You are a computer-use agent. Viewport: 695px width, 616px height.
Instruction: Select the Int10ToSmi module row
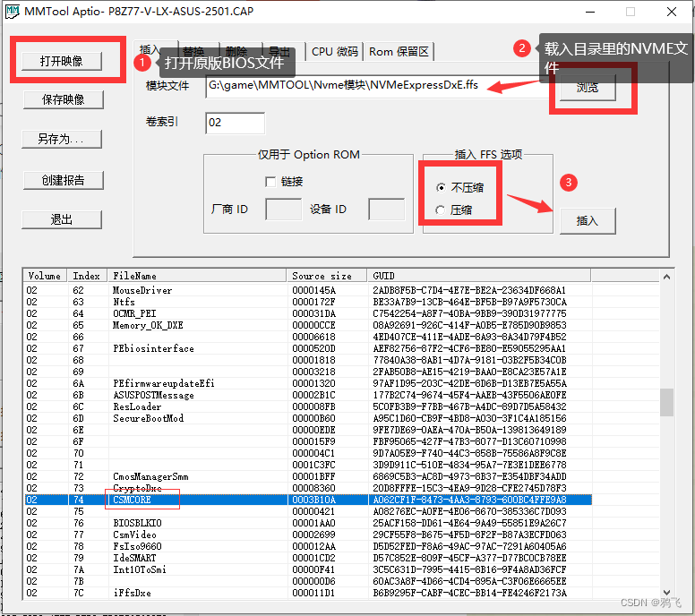(308, 569)
